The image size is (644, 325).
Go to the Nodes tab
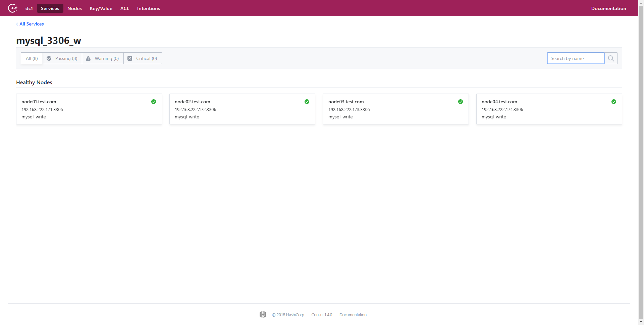[x=74, y=8]
